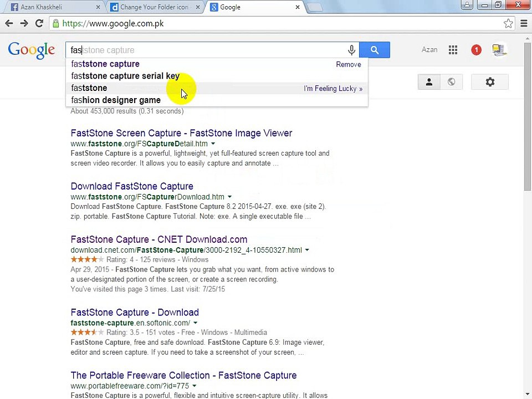This screenshot has height=399, width=532.
Task: Go back with the browser back arrow
Action: 9,23
